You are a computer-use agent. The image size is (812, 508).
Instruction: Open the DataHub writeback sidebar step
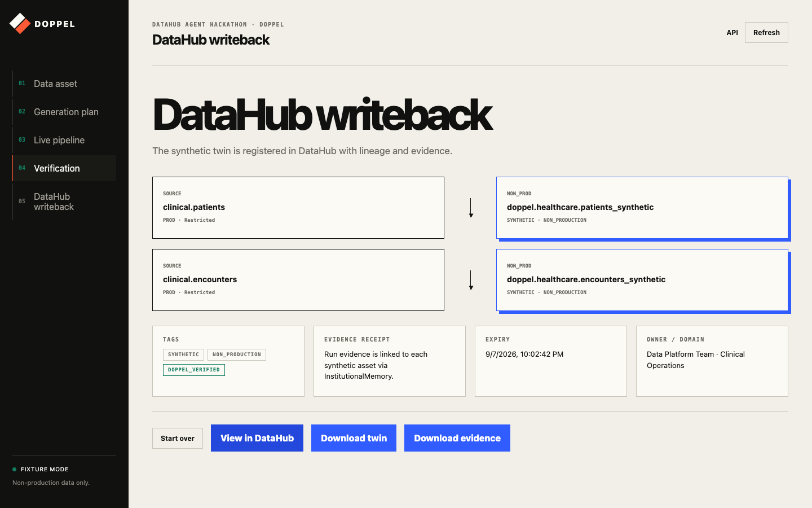click(x=64, y=202)
